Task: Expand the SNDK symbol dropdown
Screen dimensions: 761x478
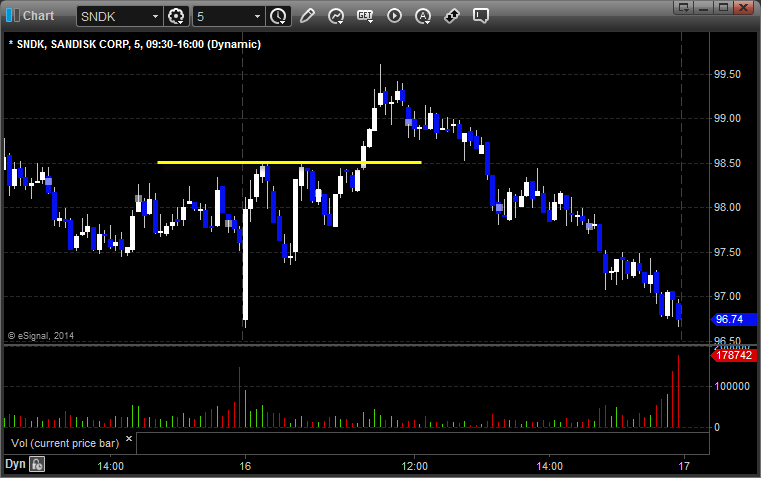Action: pos(155,16)
